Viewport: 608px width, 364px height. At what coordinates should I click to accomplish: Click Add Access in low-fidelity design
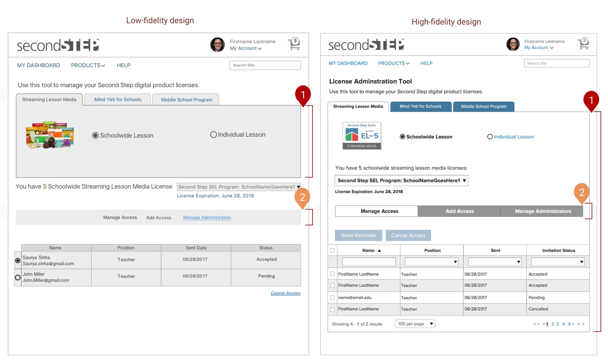coord(159,218)
